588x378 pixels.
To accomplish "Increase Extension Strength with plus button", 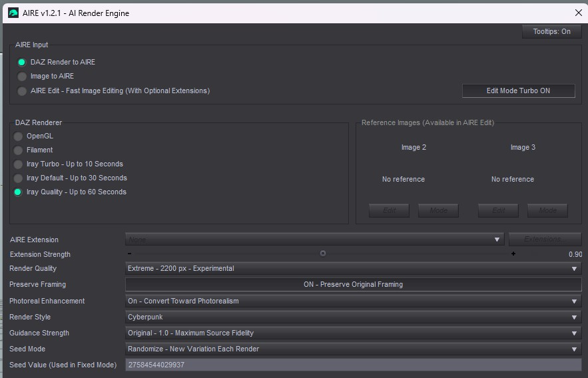I will coord(513,254).
